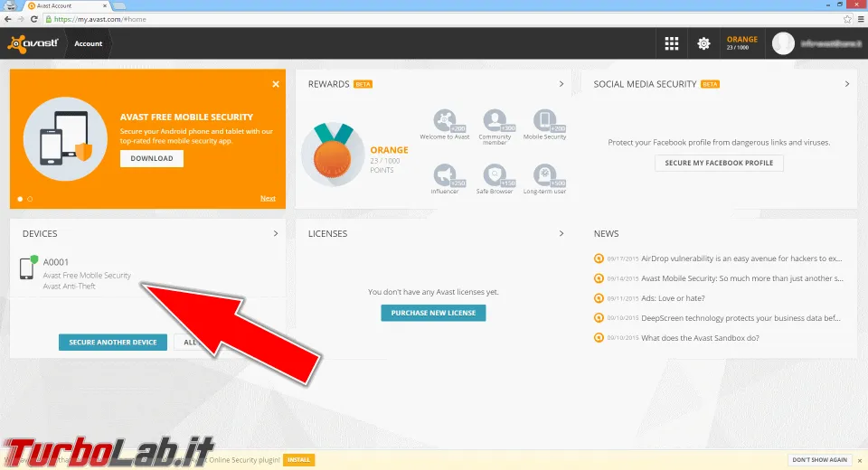Click DON'T SHOW AGAIN button
Viewport: 868px width, 470px height.
(820, 460)
